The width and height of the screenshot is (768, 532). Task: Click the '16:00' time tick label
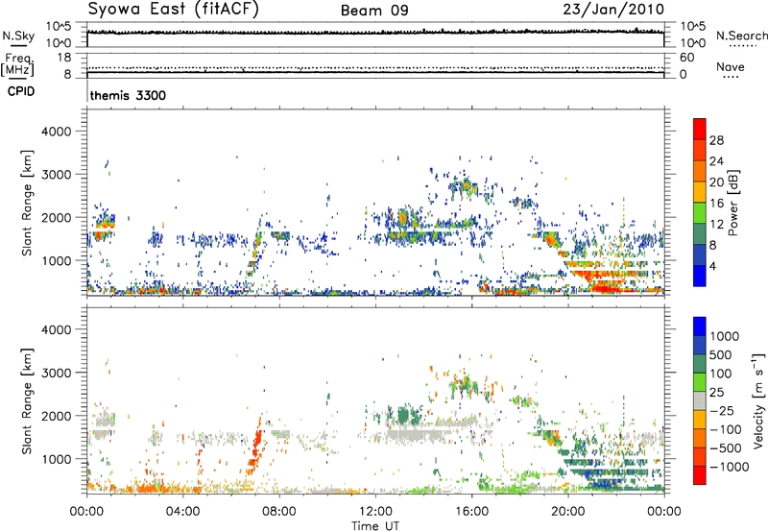[x=471, y=512]
